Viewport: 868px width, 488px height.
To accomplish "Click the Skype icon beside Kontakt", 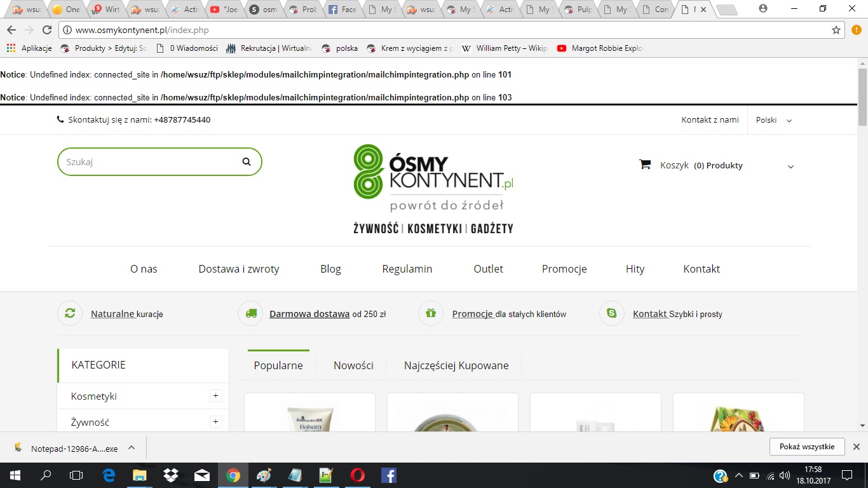I will [x=612, y=313].
